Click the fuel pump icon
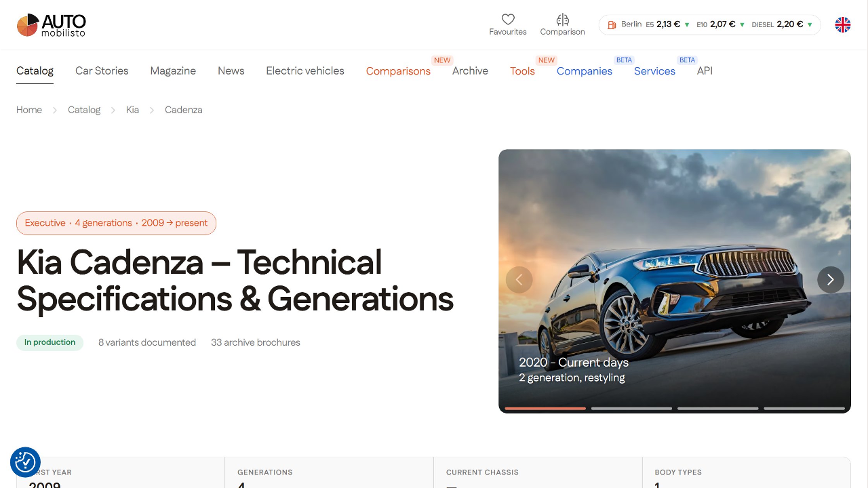The width and height of the screenshot is (868, 488). click(x=611, y=25)
